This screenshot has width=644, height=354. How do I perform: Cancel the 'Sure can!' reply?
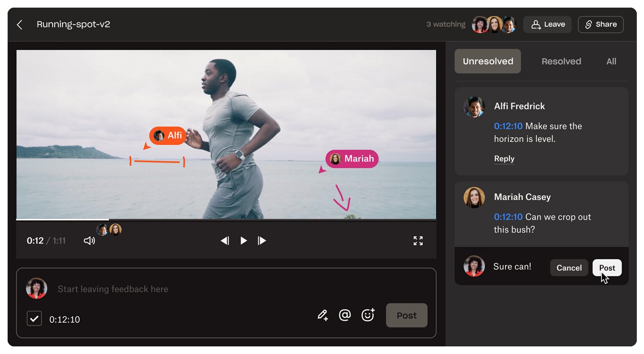pyautogui.click(x=569, y=268)
